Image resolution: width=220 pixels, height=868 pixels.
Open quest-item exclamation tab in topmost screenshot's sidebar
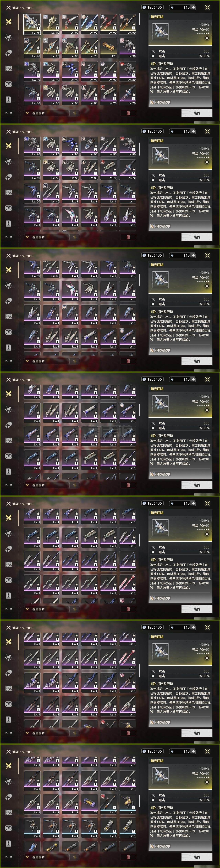coord(9,99)
